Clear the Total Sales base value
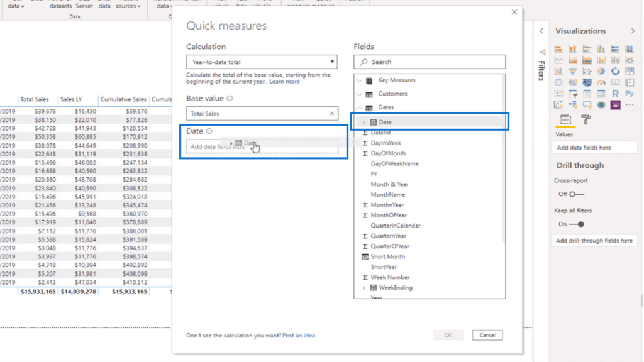This screenshot has height=362, width=644. (x=332, y=114)
